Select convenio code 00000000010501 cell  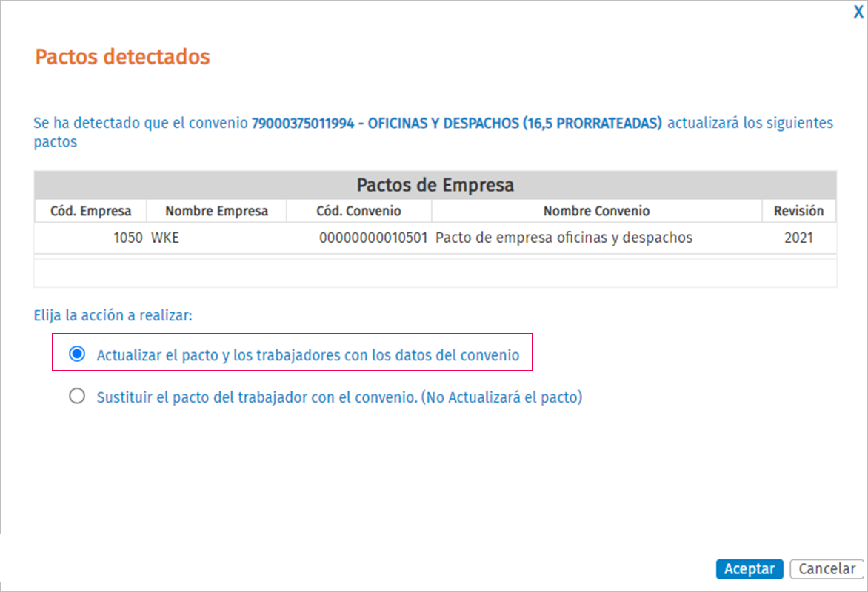(x=358, y=238)
